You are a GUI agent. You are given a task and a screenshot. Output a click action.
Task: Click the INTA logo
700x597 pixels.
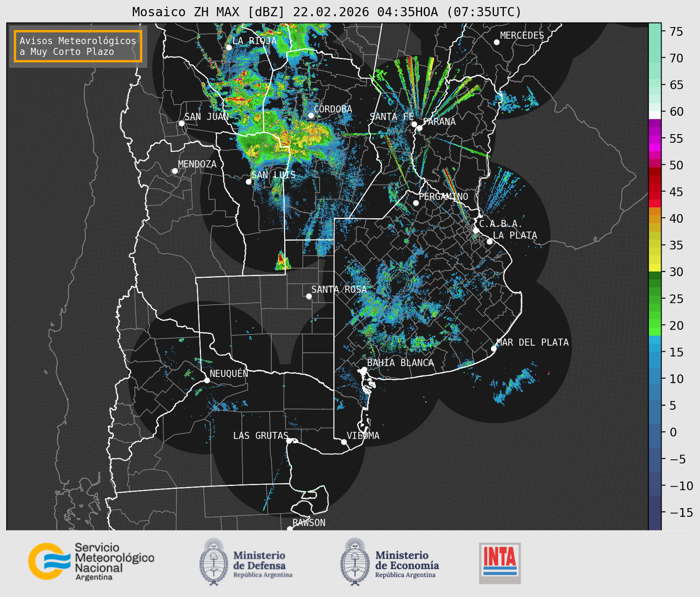pos(500,563)
